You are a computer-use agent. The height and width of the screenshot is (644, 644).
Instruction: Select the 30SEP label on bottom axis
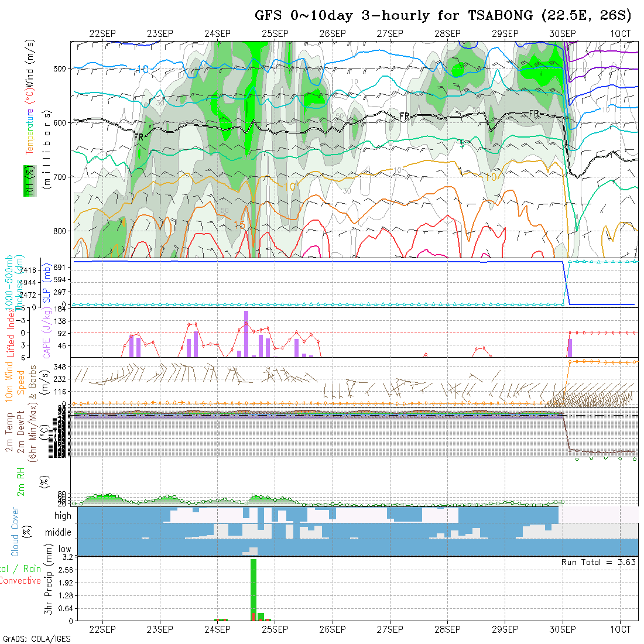(x=563, y=629)
